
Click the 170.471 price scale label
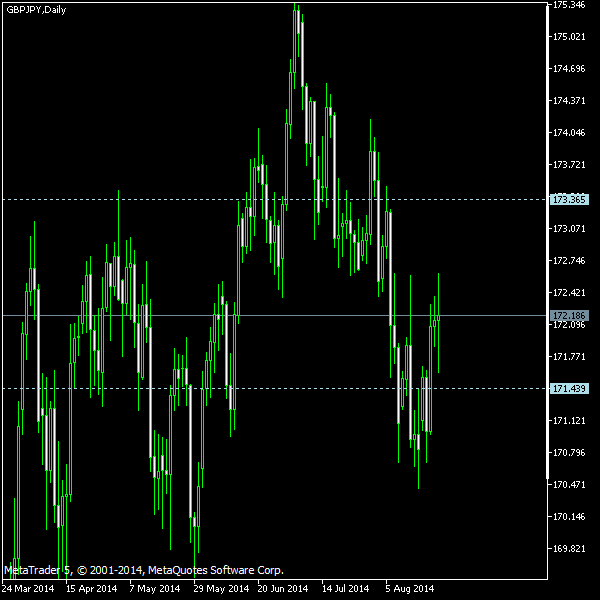(x=569, y=484)
